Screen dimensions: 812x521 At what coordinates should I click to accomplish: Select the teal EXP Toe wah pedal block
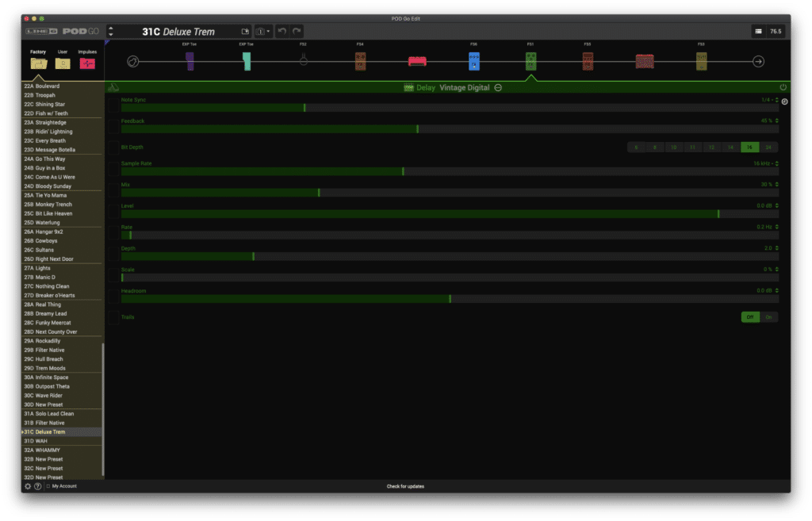tap(247, 61)
